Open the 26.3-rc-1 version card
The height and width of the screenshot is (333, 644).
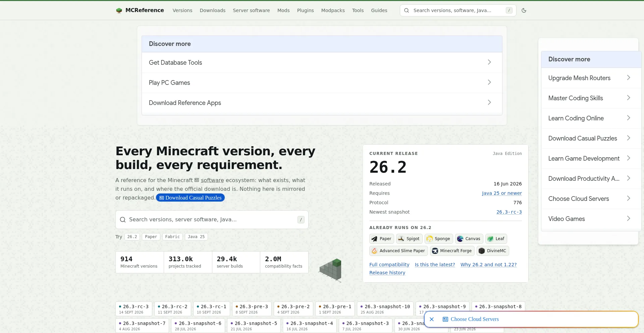[x=212, y=309]
